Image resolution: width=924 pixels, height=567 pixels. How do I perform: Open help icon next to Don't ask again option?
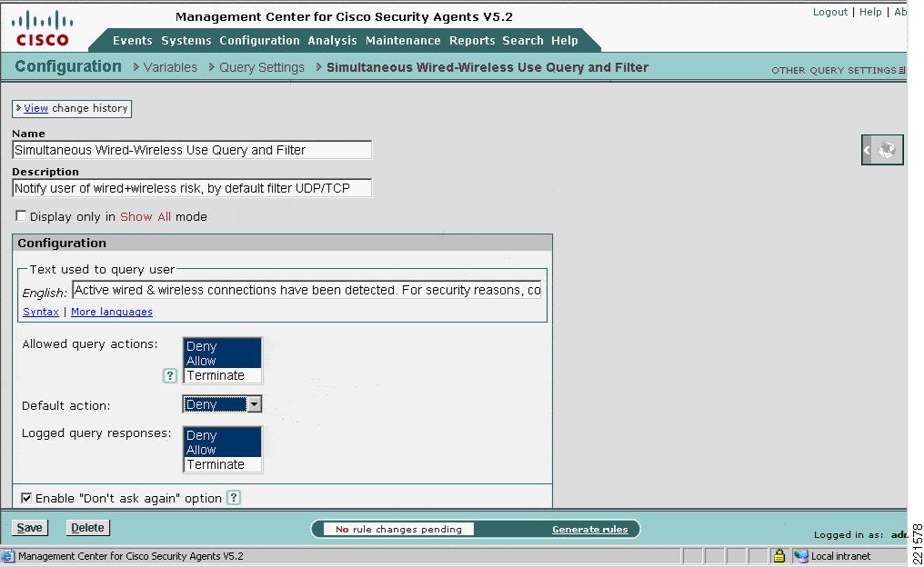(234, 498)
